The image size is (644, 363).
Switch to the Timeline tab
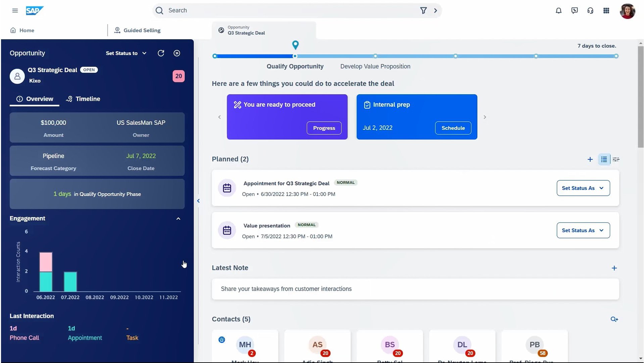[x=83, y=99]
